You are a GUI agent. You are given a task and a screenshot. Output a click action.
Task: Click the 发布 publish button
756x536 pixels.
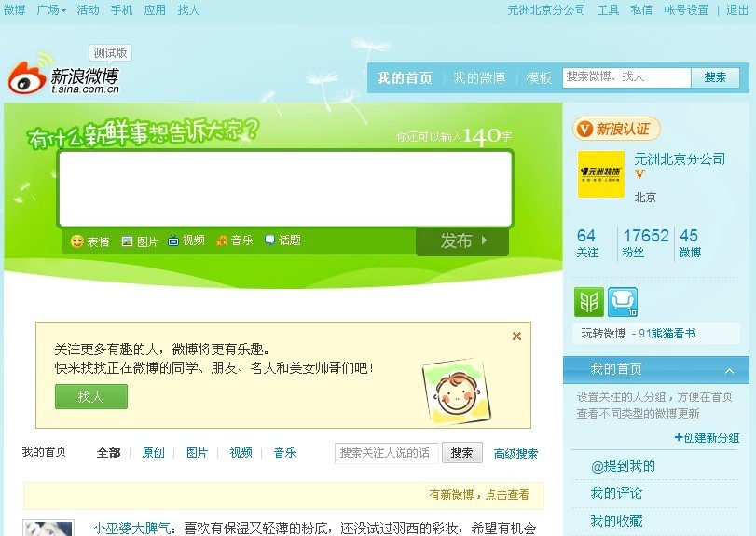461,241
